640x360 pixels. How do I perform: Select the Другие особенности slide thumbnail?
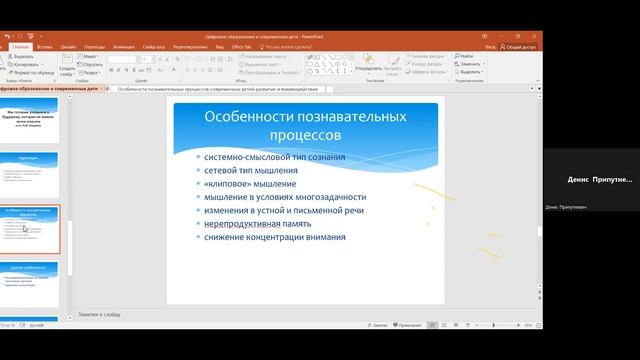(29, 284)
